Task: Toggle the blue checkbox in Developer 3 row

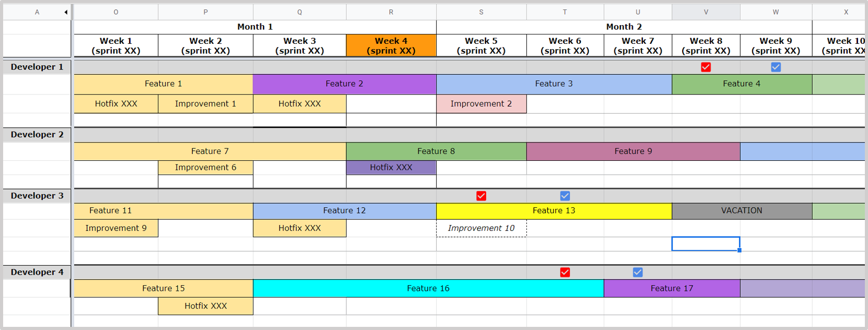Action: [565, 196]
